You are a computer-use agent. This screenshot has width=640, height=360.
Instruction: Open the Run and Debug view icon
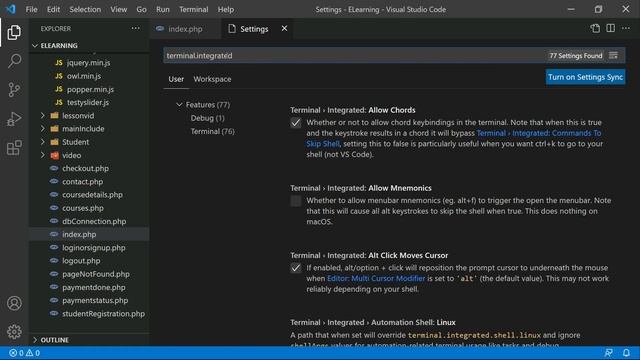(14, 119)
